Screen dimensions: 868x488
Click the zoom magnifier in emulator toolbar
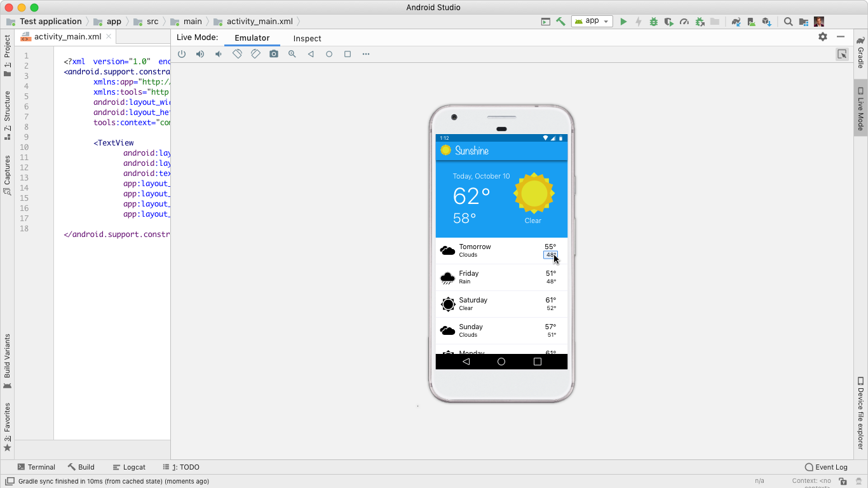click(292, 54)
